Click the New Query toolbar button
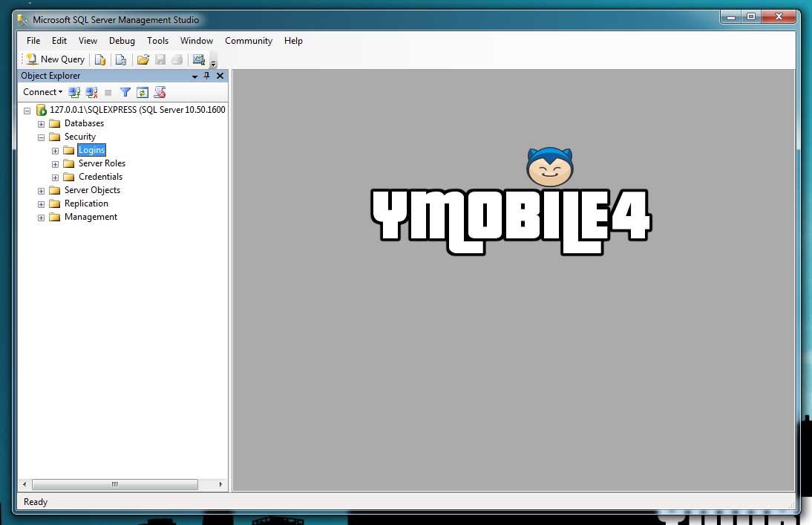This screenshot has height=525, width=812. (56, 59)
